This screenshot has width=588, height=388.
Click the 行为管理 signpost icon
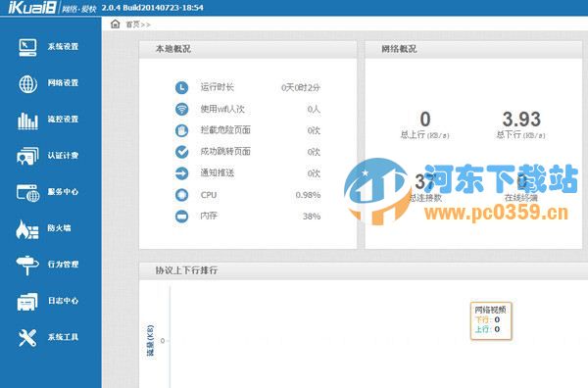pyautogui.click(x=27, y=265)
